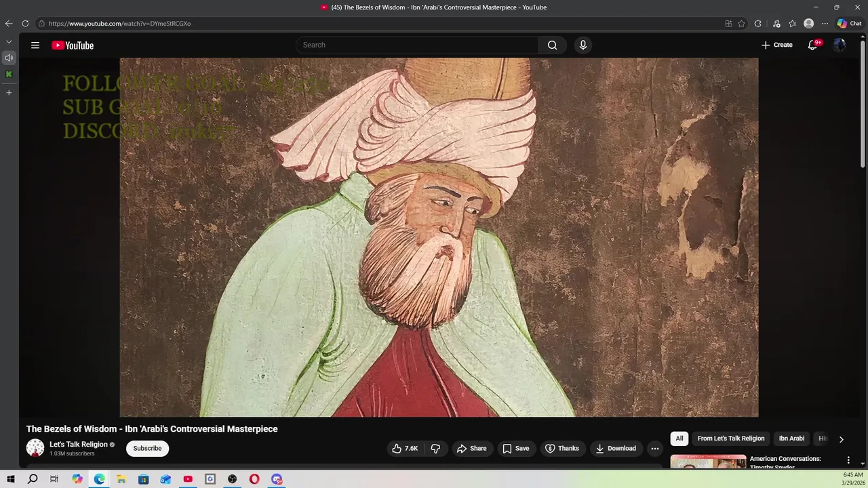Open Copilot Chat button
This screenshot has height=488, width=868.
[x=849, y=23]
